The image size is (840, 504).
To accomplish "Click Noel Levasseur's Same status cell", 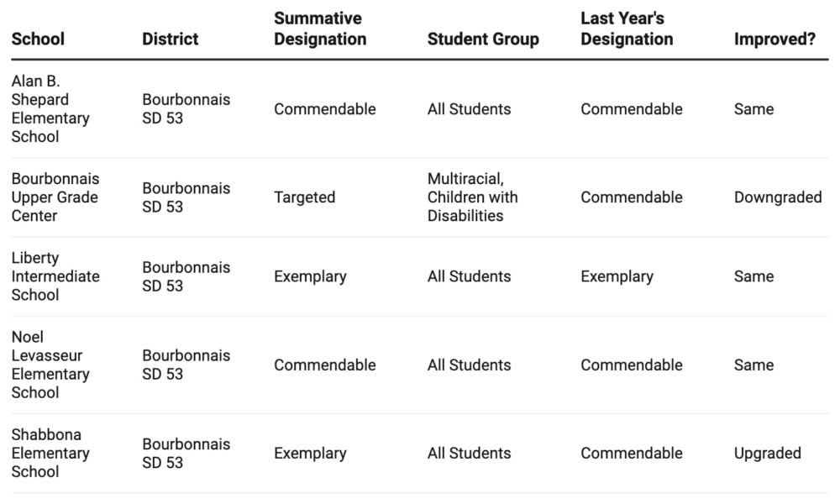I will [x=753, y=365].
